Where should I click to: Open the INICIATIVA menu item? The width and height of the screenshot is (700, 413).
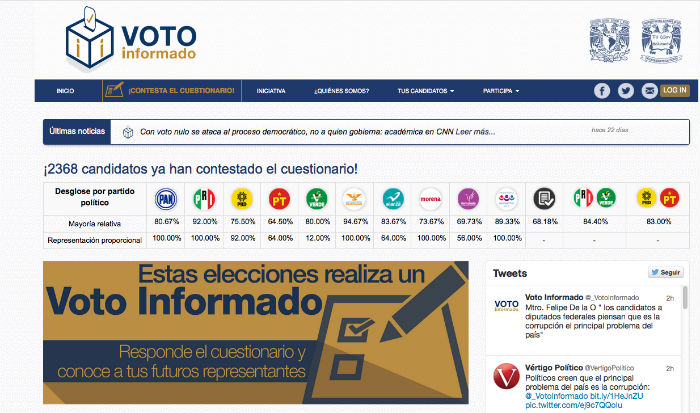tap(271, 91)
